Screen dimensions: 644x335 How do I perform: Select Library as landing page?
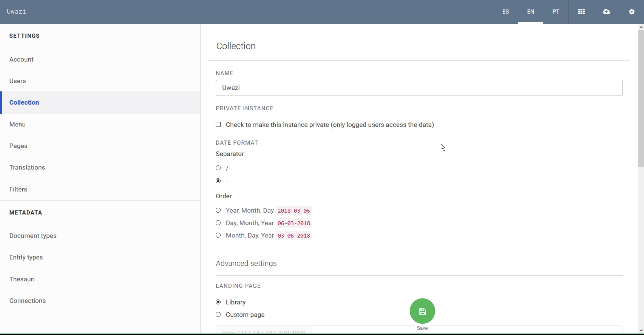tap(218, 302)
